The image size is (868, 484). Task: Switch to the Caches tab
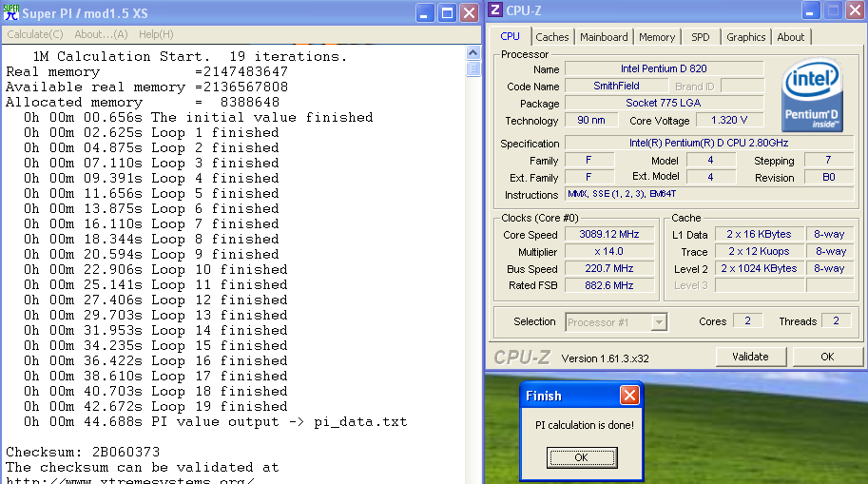(x=552, y=37)
